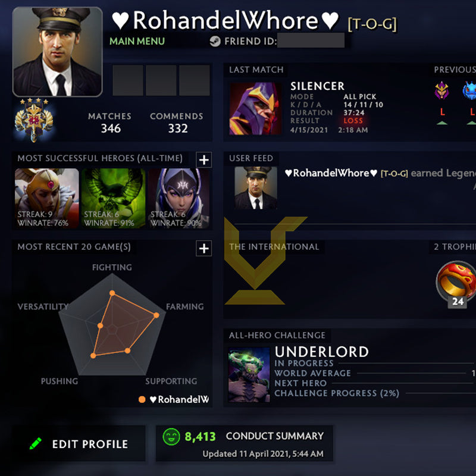Open the Luna 90% winrate hero card
This screenshot has height=476, width=476.
(x=179, y=198)
